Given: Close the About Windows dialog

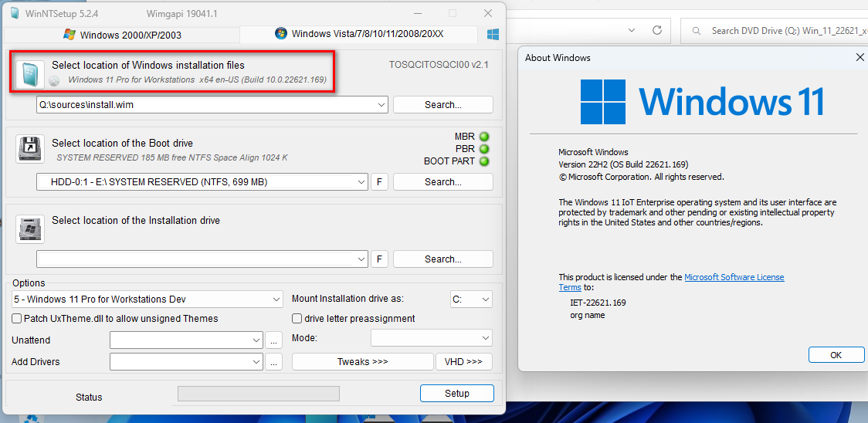Looking at the screenshot, I should 860,58.
